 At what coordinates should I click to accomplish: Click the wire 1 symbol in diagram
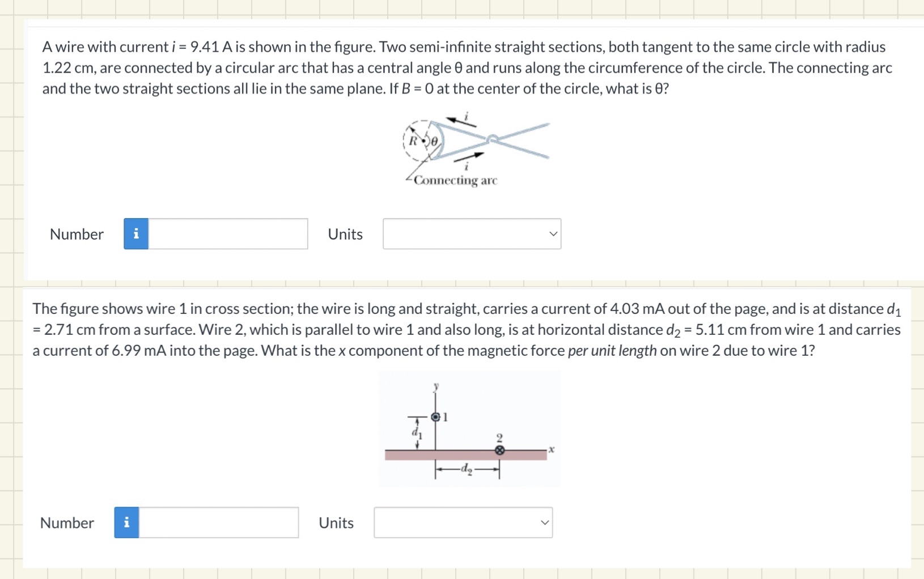(x=435, y=416)
